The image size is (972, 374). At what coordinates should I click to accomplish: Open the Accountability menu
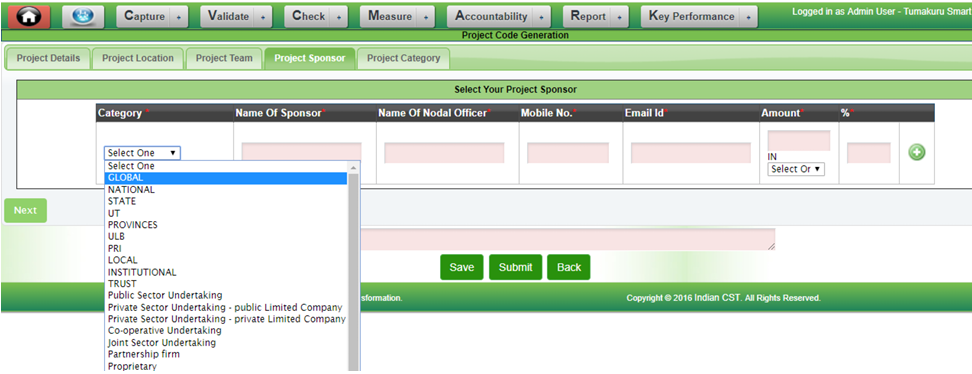pyautogui.click(x=491, y=17)
